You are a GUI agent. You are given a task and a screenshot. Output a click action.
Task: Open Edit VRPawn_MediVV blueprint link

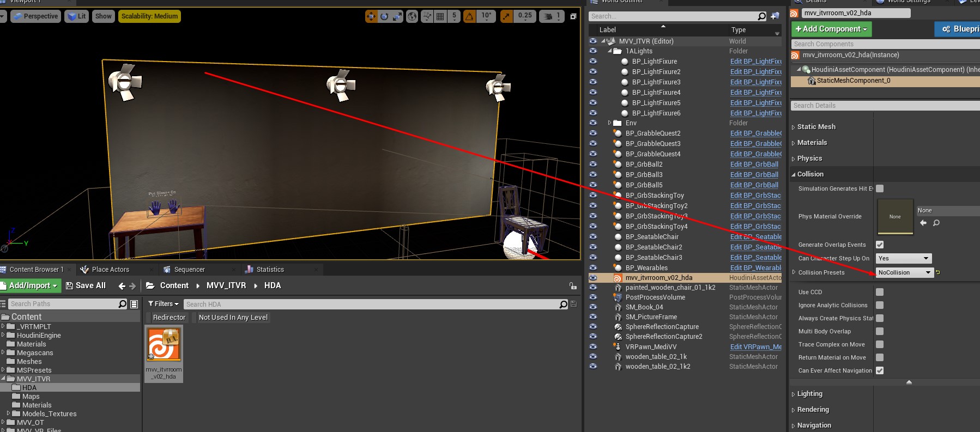756,347
